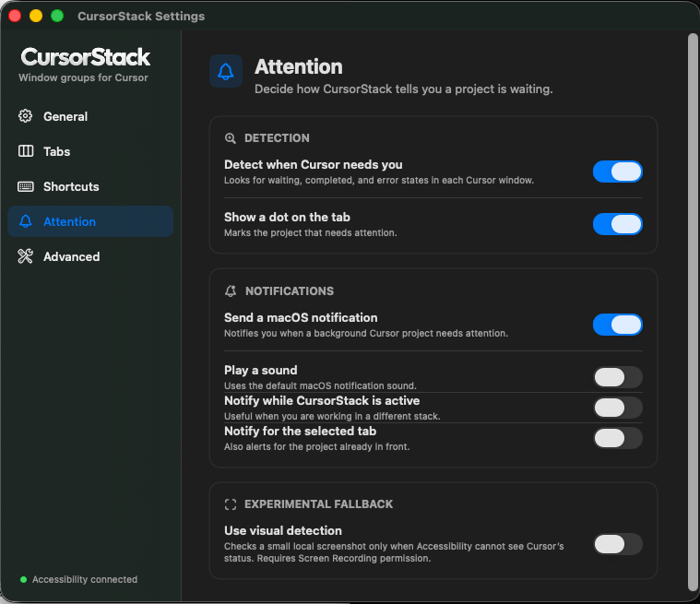
Task: Enable Notify while CursorStack is active
Action: (617, 408)
